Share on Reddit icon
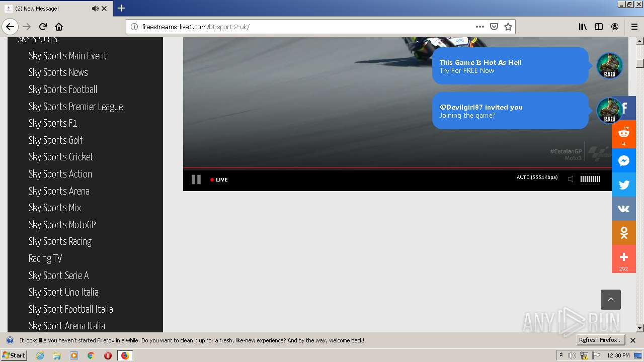Screen dimensions: 644x362 coord(624,134)
